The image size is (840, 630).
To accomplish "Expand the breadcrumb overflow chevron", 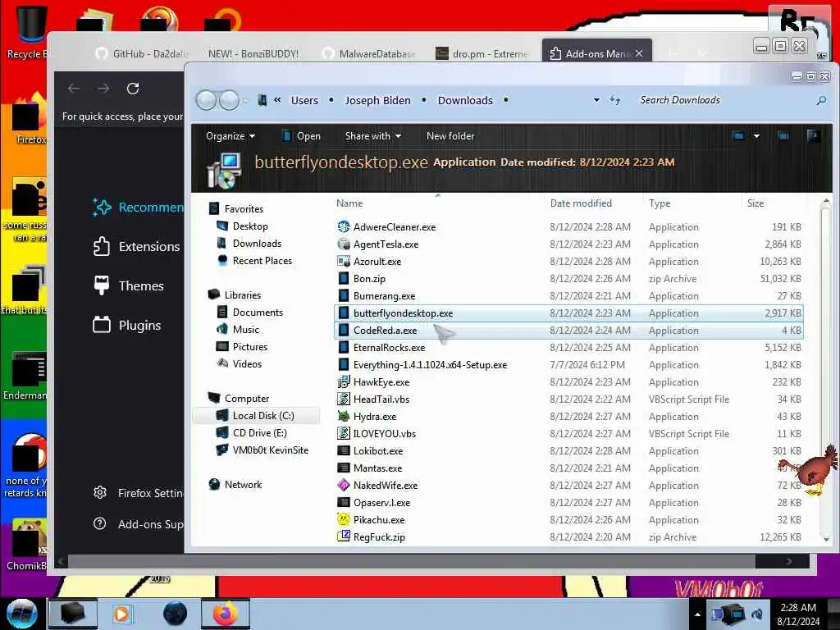I will (x=277, y=99).
